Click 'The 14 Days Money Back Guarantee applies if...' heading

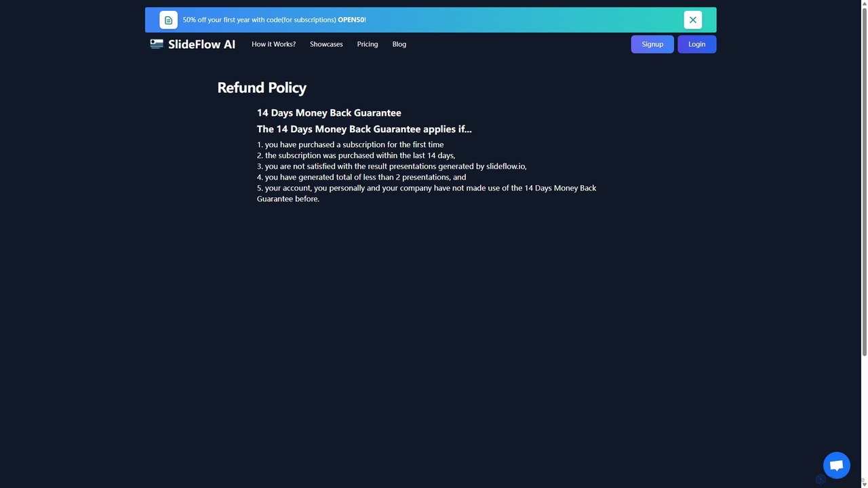364,129
